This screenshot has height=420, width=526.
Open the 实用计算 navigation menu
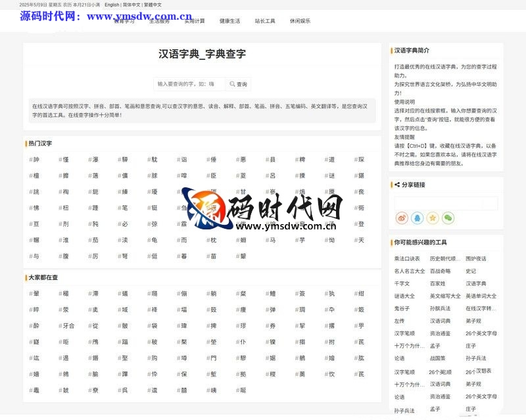(x=194, y=21)
